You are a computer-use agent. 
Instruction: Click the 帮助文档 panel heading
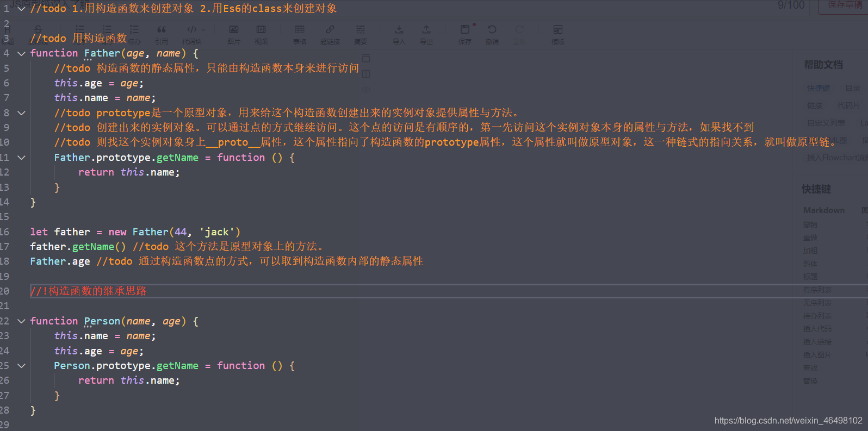[823, 65]
